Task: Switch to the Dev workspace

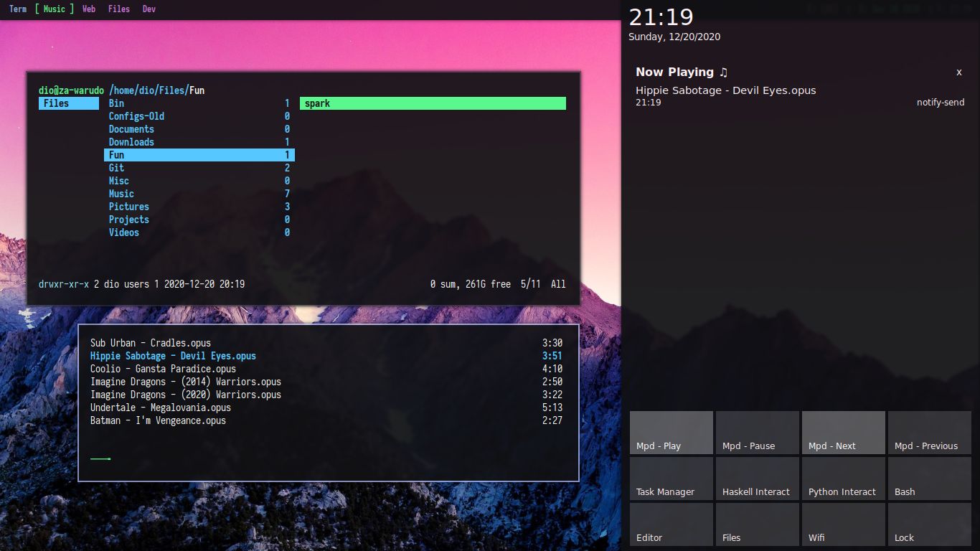Action: [x=149, y=9]
